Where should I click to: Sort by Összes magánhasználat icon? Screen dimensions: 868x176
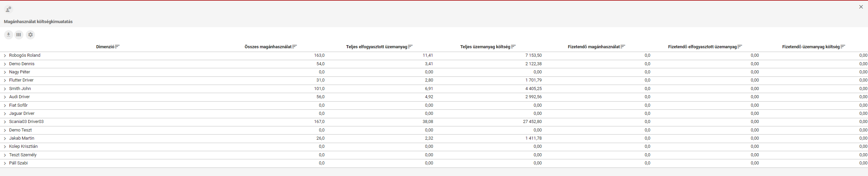295,47
